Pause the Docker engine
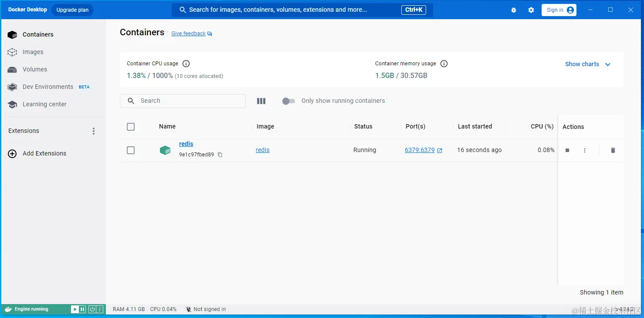 point(82,309)
